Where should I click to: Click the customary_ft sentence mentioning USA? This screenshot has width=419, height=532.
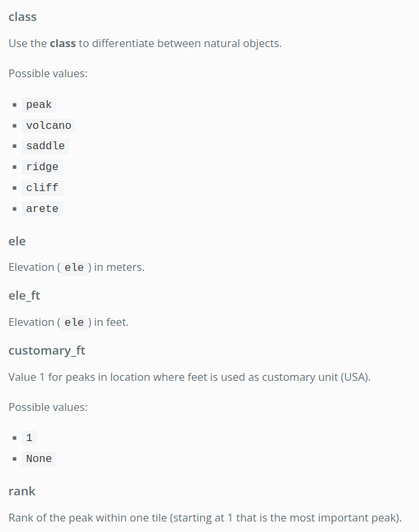190,378
